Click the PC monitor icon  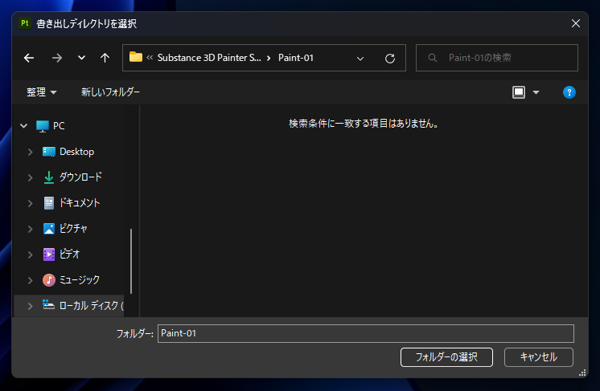[42, 126]
